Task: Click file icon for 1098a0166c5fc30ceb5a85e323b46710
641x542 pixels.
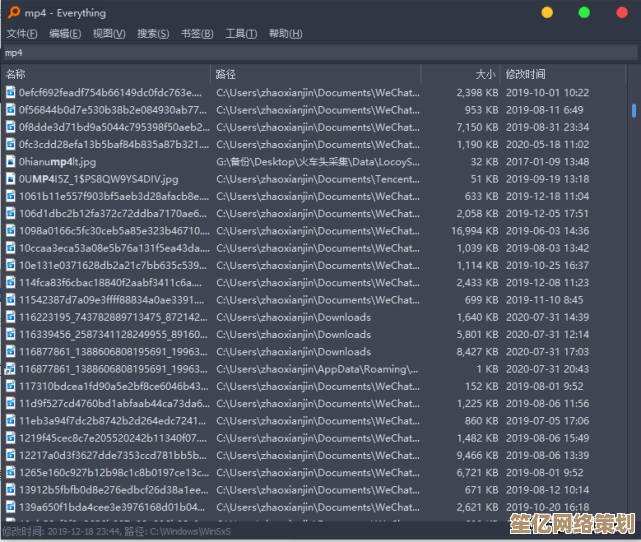Action: (11, 231)
